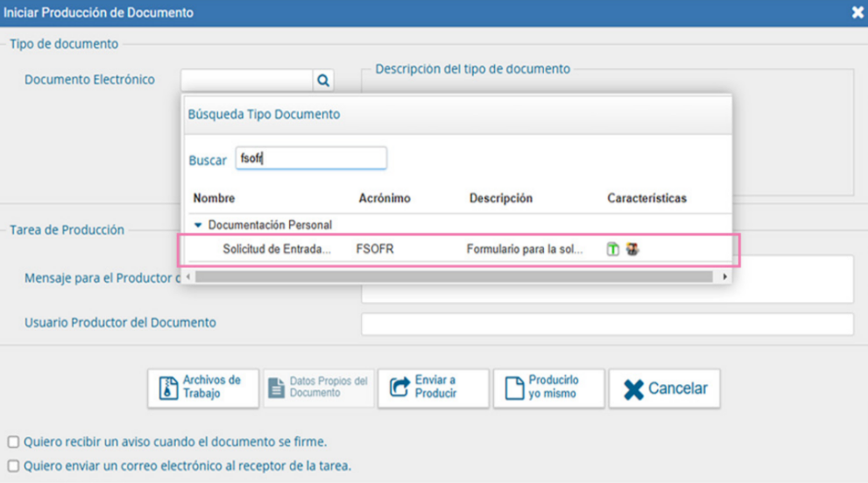Viewport: 868px width, 483px height.
Task: Collapse the Documentación Personal group
Action: [198, 226]
